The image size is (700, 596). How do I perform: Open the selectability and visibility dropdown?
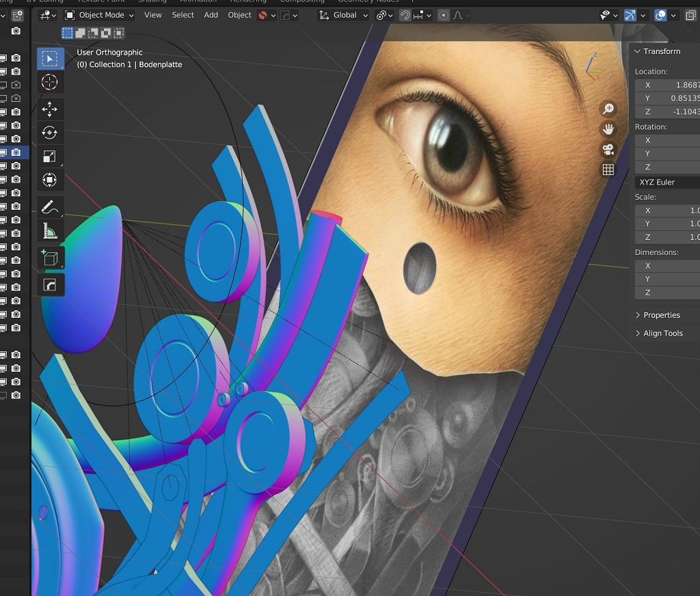coord(609,16)
